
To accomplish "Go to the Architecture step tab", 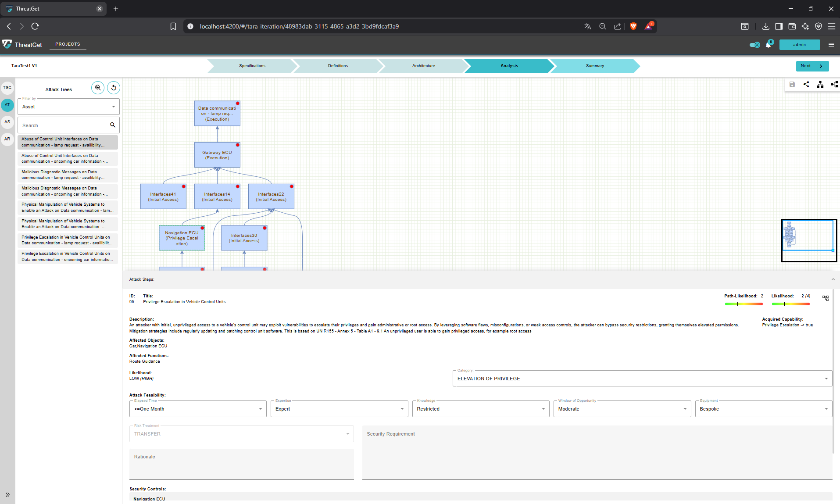I will point(423,66).
